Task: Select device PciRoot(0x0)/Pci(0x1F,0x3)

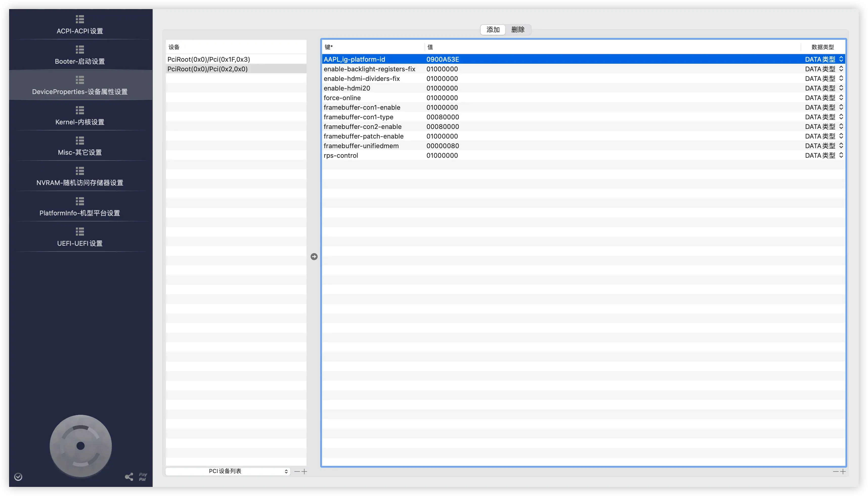Action: pyautogui.click(x=209, y=59)
